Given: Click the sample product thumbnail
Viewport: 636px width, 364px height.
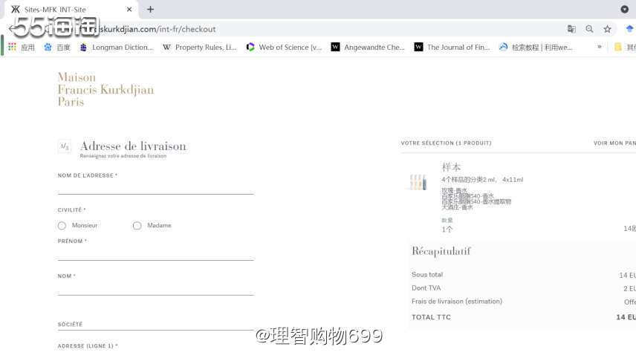Looking at the screenshot, I should pos(418,182).
